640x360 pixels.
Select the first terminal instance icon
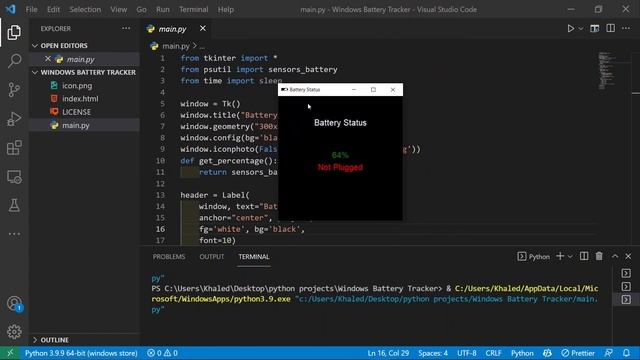(x=626, y=273)
